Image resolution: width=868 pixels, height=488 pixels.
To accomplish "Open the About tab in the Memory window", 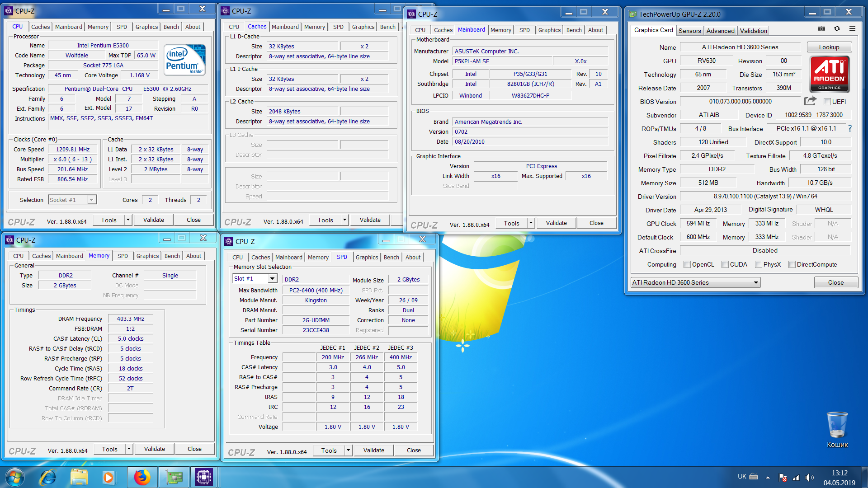I will (x=193, y=256).
